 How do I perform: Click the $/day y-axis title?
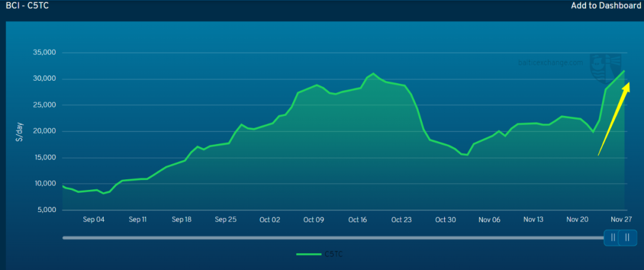coord(20,131)
